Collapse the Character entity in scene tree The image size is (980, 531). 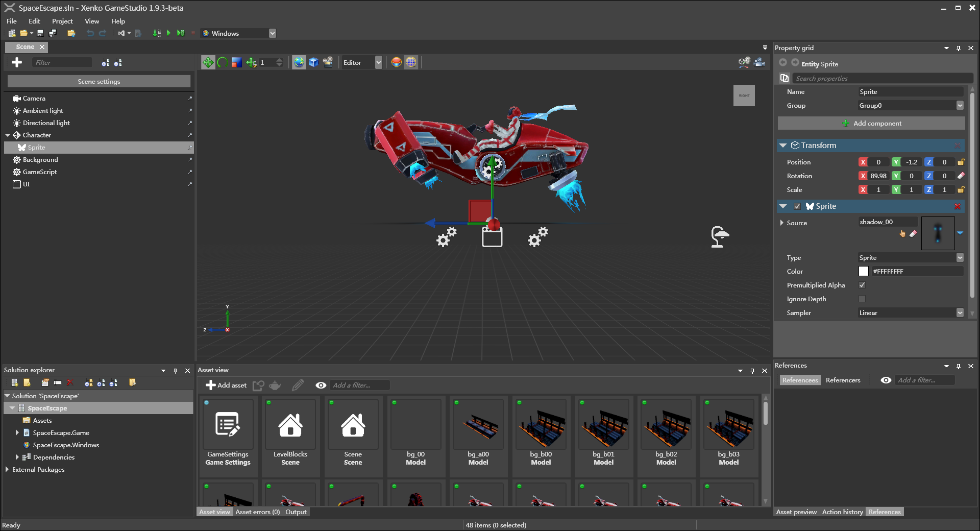8,135
